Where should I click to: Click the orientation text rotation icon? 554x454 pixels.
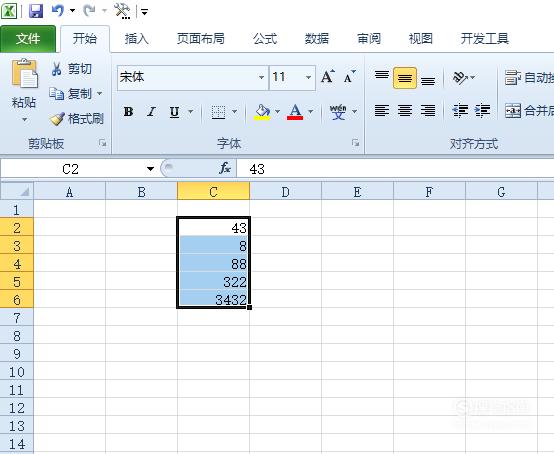click(x=460, y=77)
